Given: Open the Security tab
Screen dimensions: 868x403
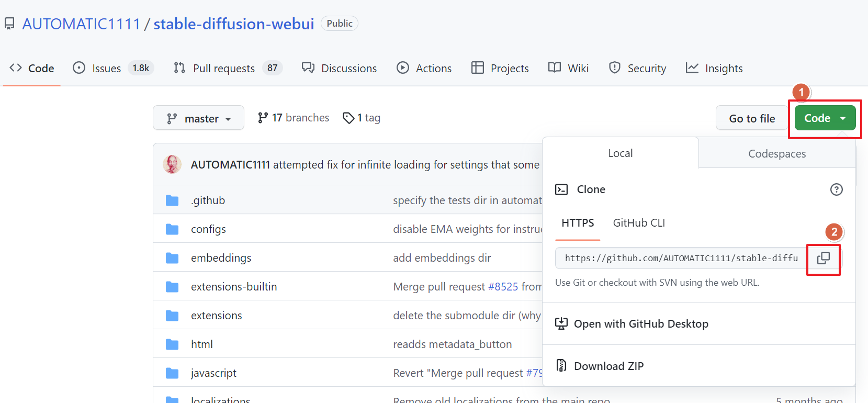Looking at the screenshot, I should [637, 68].
